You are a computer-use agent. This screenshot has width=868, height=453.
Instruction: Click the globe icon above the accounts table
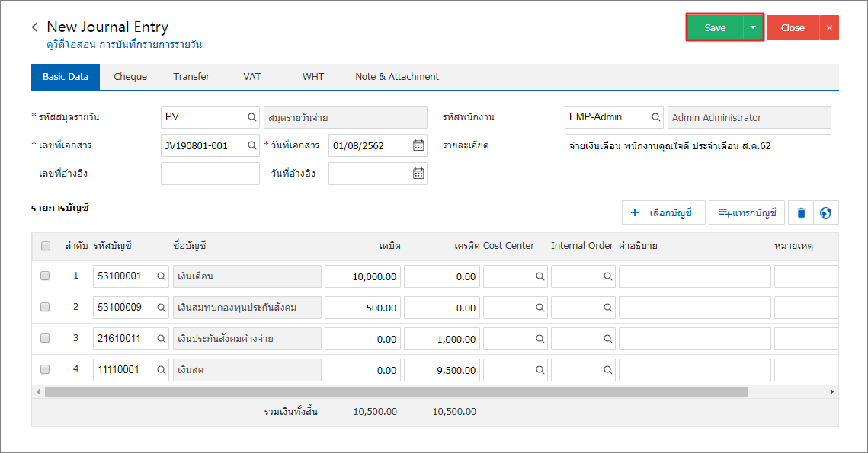[x=826, y=212]
